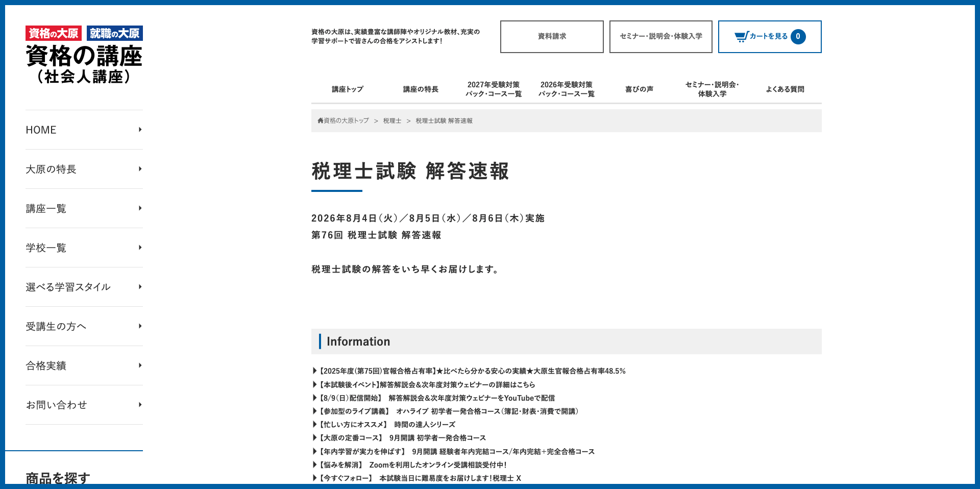Open the 資料請求 button
The height and width of the screenshot is (489, 980).
click(x=552, y=37)
